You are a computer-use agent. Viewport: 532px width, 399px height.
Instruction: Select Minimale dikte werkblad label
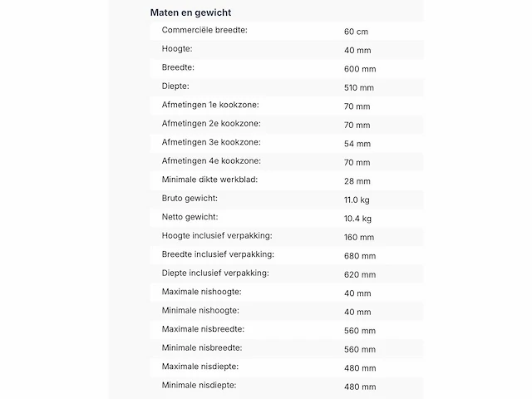point(209,180)
